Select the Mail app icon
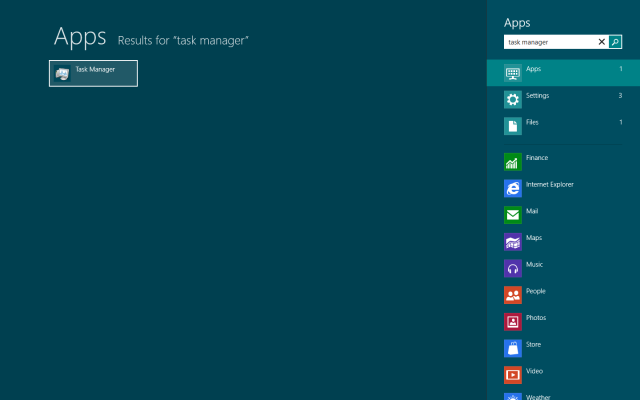The image size is (640, 400). click(513, 214)
